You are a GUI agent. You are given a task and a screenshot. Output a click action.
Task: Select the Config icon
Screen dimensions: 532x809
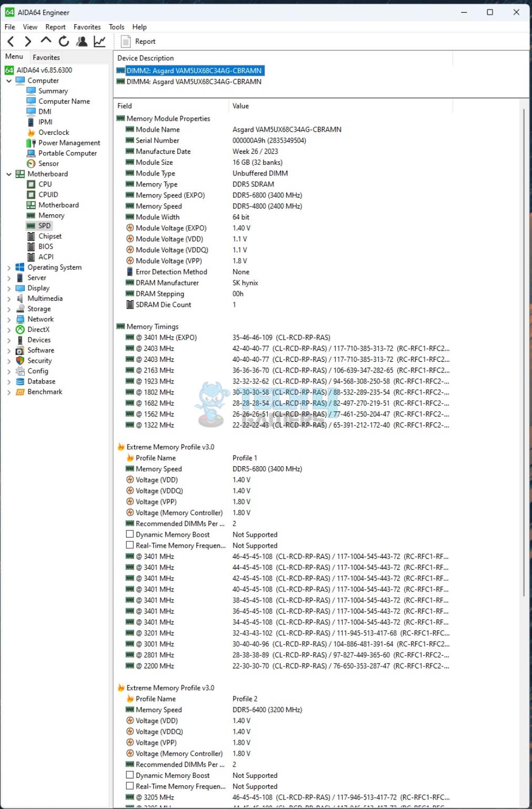[20, 371]
